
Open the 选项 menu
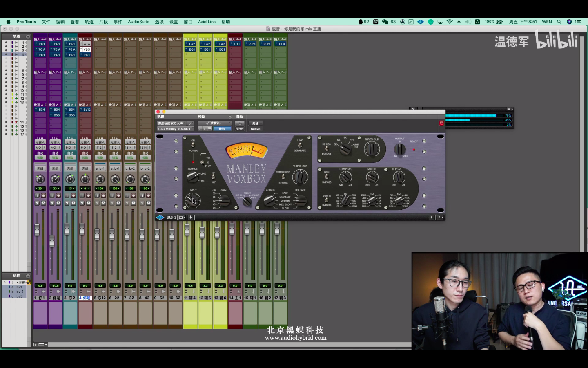point(159,22)
